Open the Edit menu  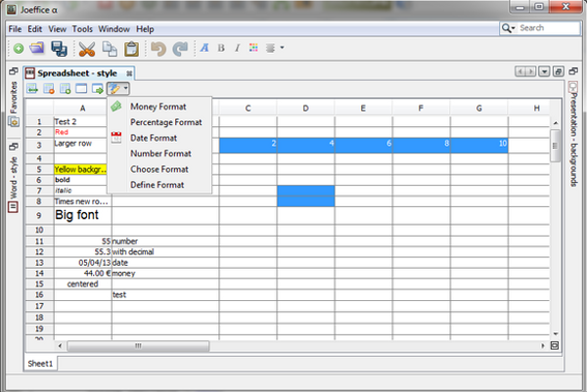coord(35,29)
